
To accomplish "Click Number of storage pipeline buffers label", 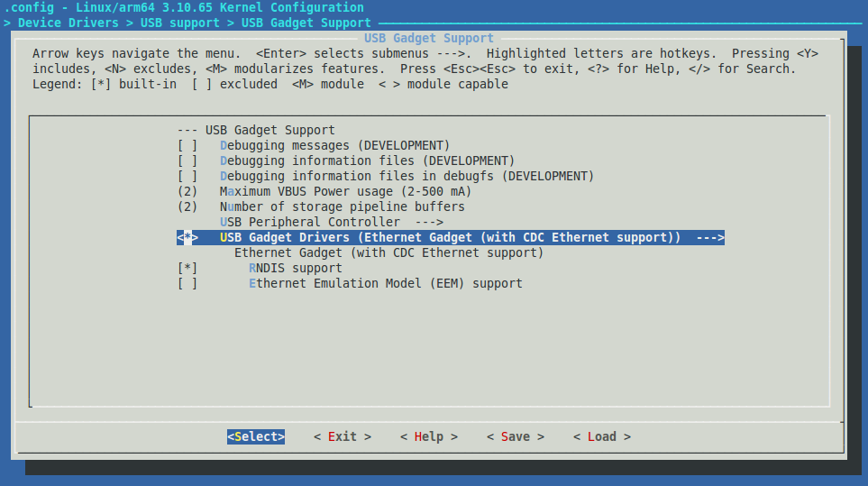I will point(343,207).
